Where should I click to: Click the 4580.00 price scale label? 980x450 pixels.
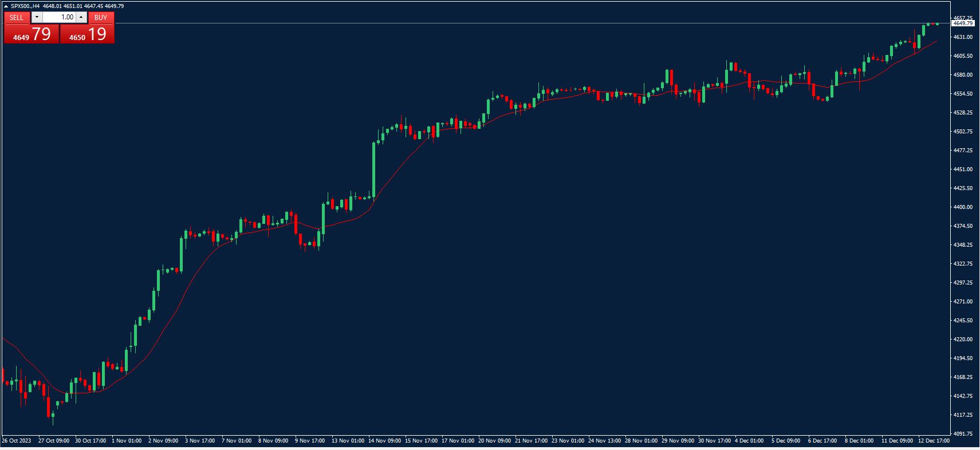point(963,75)
